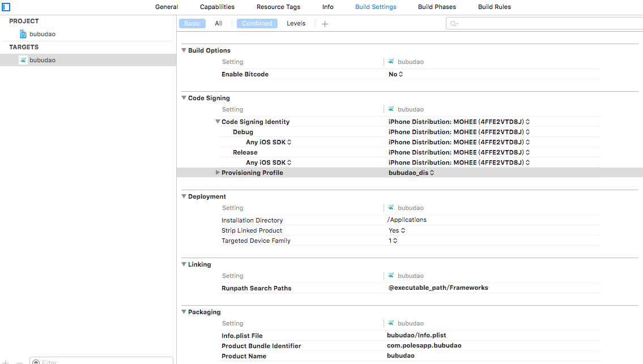
Task: Open identity dropdown for Release Any iOS SDK
Action: [x=459, y=162]
